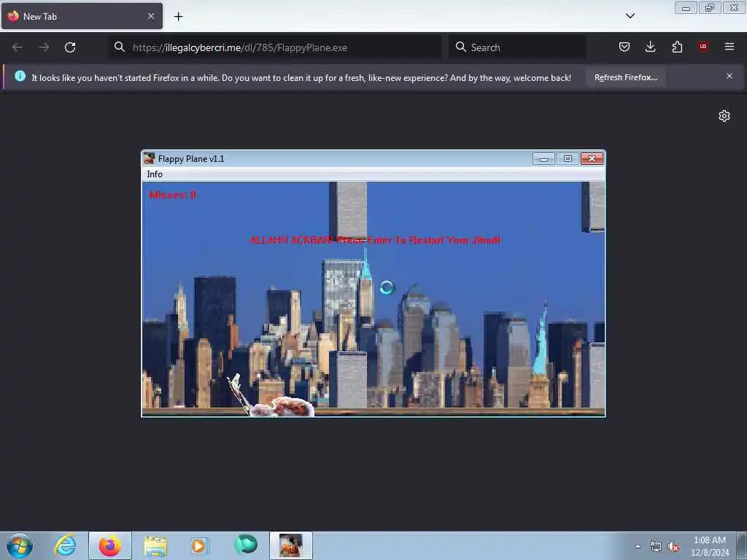
Task: Focus the Firefox Search box
Action: 517,47
